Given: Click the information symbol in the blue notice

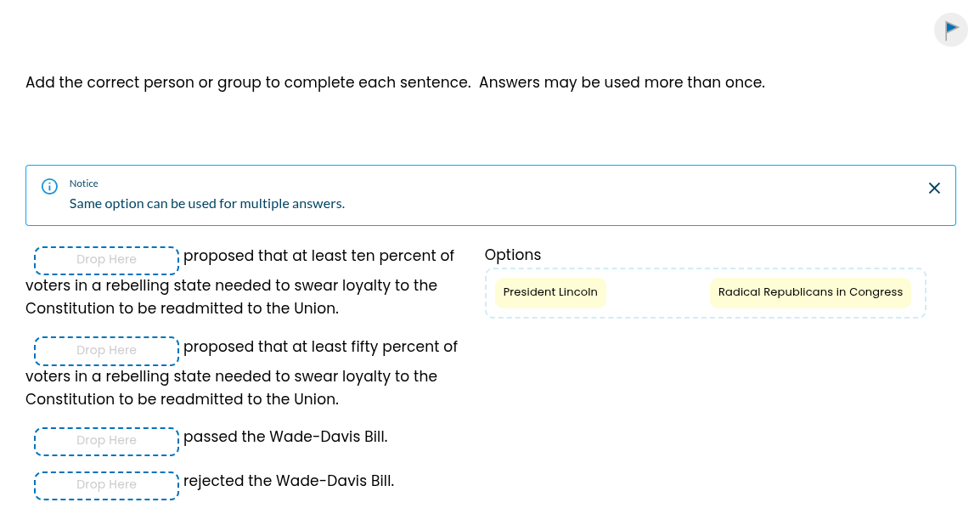Looking at the screenshot, I should (49, 185).
